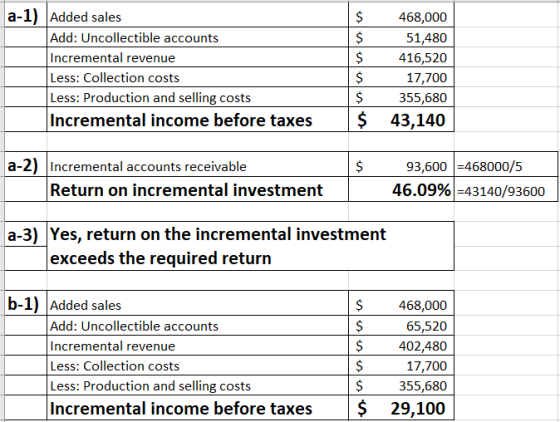Screen dimensions: 560x422
Task: Select 'Incremental income before taxes' in section a-1
Action: coord(198,120)
